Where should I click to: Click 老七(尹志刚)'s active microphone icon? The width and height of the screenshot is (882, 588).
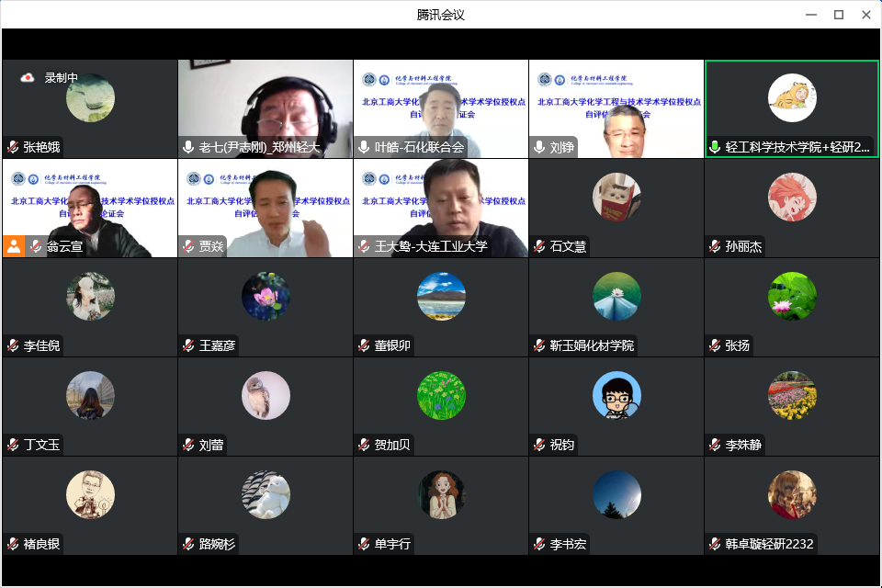click(x=187, y=145)
